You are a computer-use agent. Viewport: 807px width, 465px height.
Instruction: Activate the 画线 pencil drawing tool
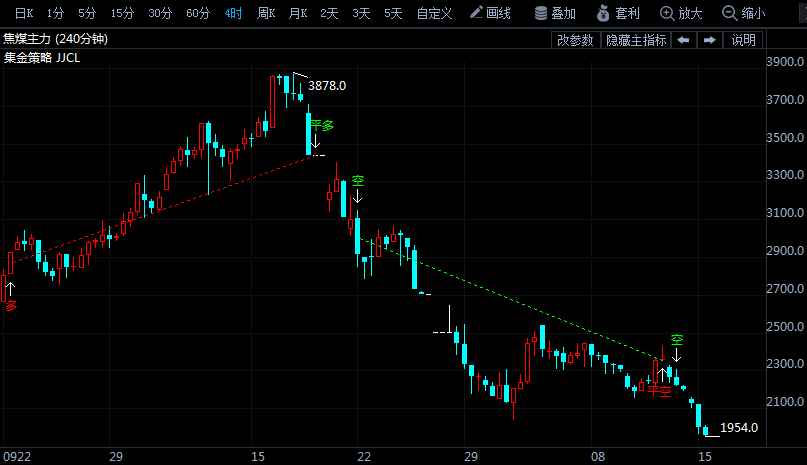[x=490, y=13]
